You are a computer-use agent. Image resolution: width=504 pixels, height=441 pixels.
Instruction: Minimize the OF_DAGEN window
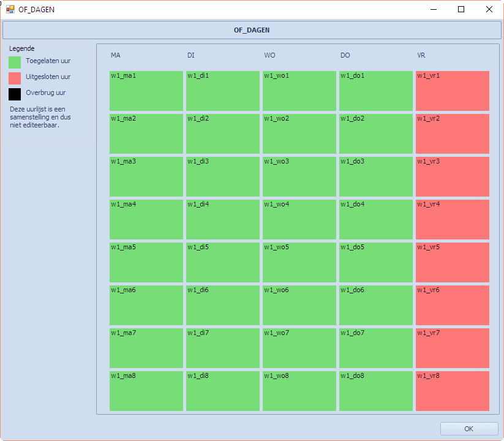tap(434, 9)
